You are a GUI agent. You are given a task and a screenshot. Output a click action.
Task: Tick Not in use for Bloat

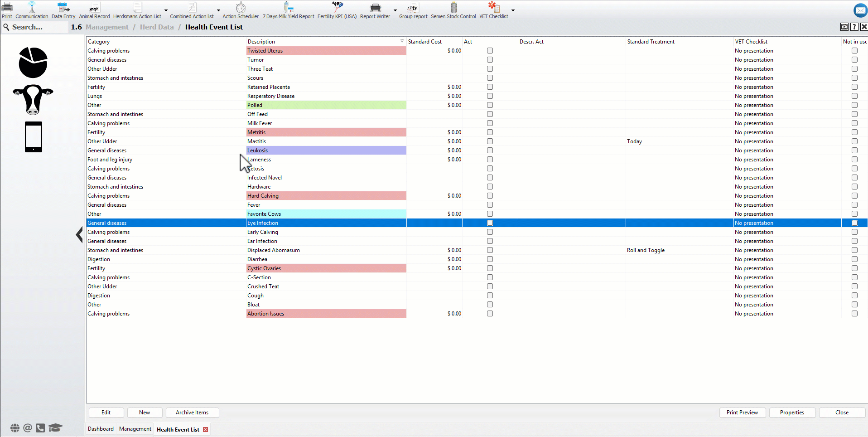854,305
